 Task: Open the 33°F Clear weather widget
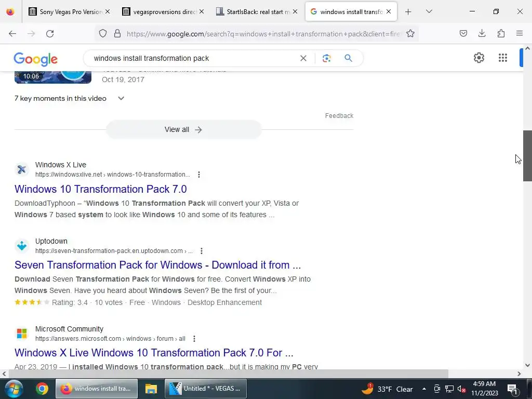[387, 389]
